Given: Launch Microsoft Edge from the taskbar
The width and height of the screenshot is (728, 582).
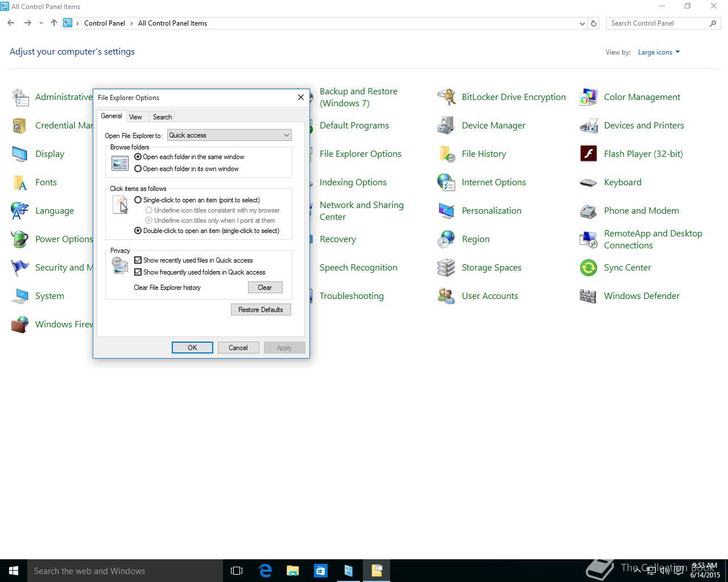Looking at the screenshot, I should coord(265,571).
